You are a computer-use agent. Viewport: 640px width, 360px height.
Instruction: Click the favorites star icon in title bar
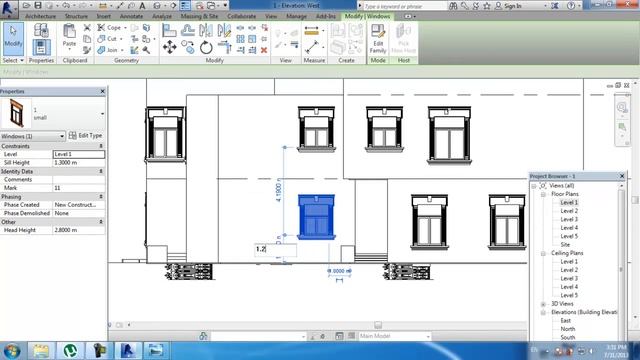coord(487,6)
